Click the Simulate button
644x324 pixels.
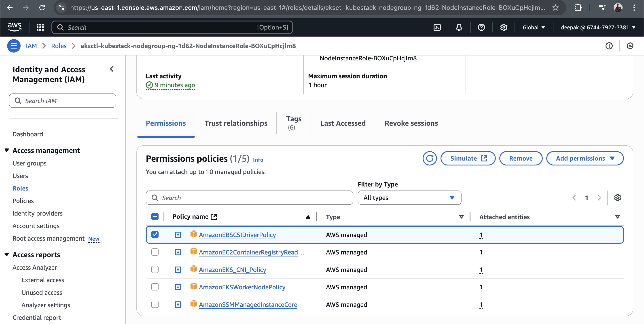(x=468, y=158)
